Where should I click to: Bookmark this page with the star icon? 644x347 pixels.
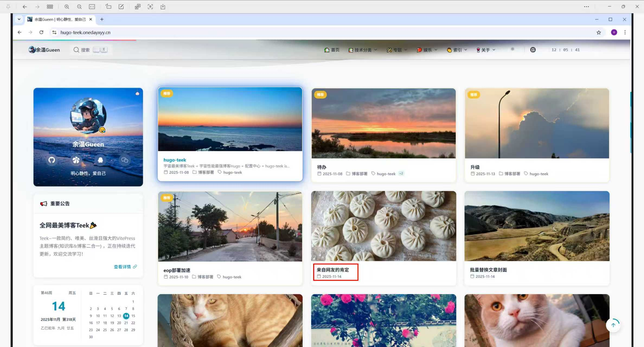coord(599,33)
